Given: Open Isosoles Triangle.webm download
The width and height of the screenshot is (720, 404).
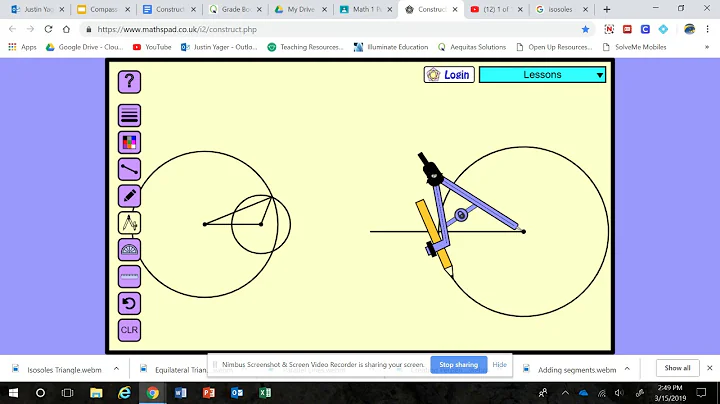Looking at the screenshot, I should [58, 369].
